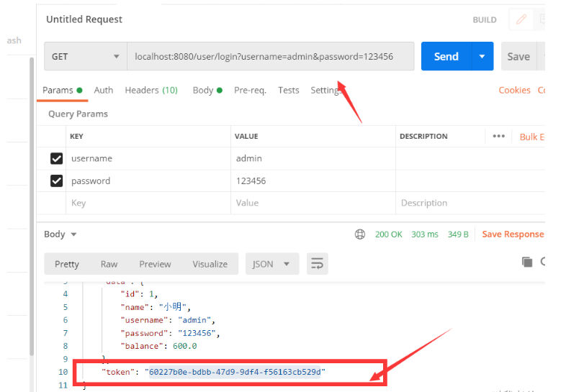Click the 200 OK status text

click(388, 234)
